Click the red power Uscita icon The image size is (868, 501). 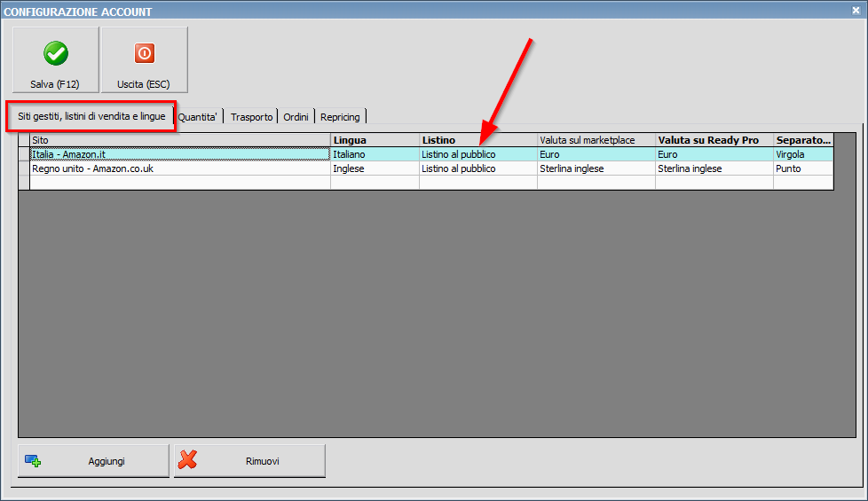point(144,53)
